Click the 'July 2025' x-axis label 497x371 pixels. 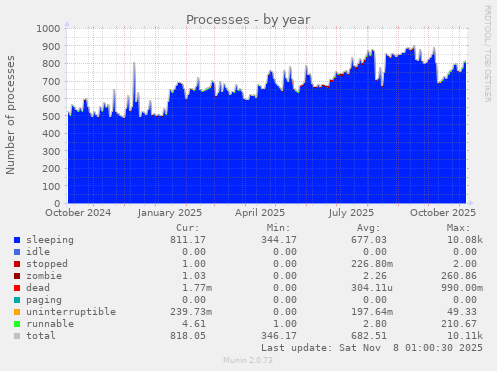coord(351,213)
